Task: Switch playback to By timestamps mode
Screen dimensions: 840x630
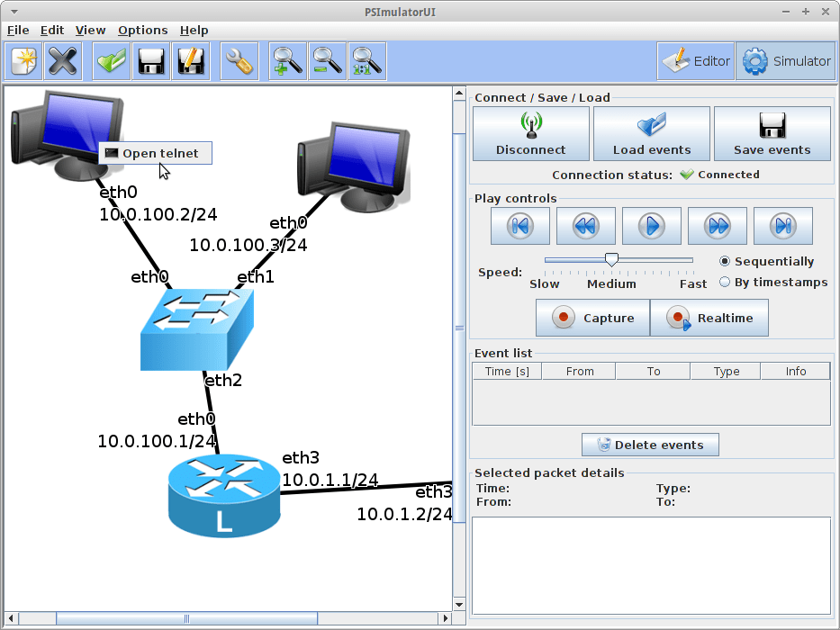Action: 725,282
